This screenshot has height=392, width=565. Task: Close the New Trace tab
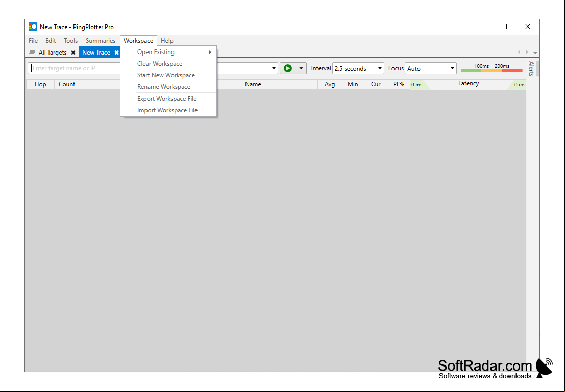(116, 53)
